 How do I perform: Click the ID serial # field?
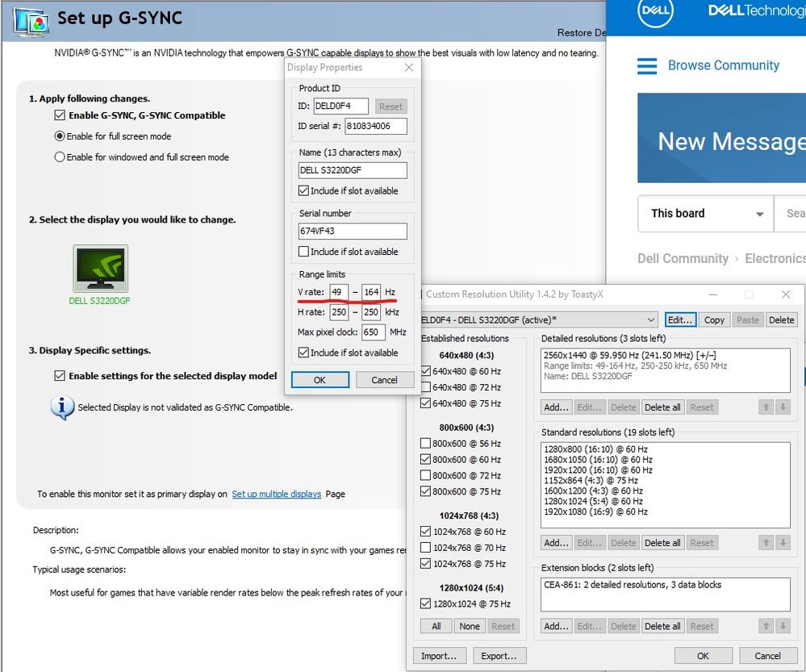click(376, 126)
